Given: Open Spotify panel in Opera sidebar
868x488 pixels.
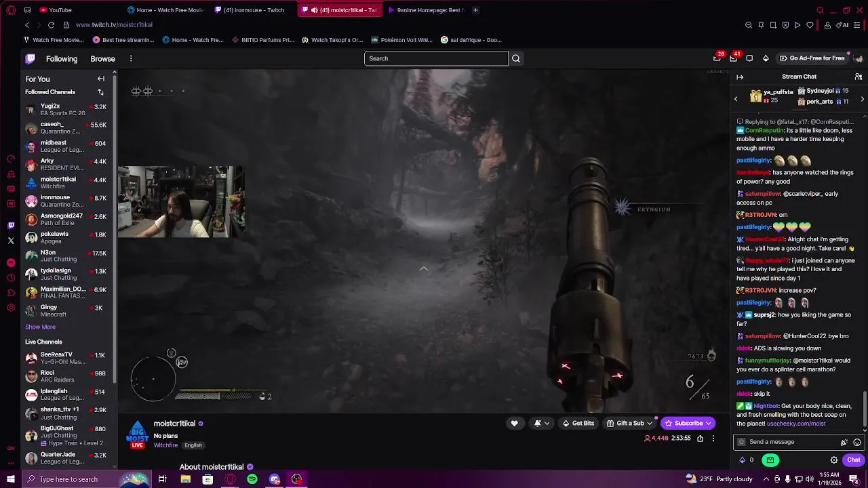Looking at the screenshot, I should click(11, 262).
